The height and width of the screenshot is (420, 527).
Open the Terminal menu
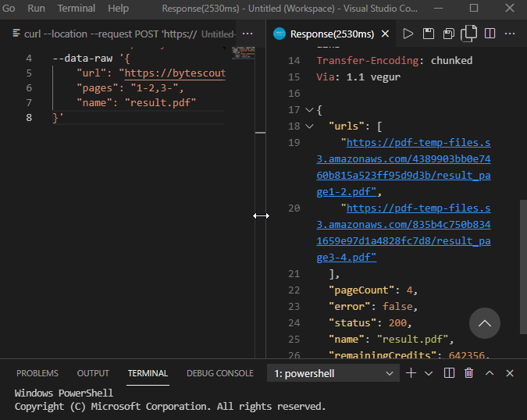pos(77,8)
